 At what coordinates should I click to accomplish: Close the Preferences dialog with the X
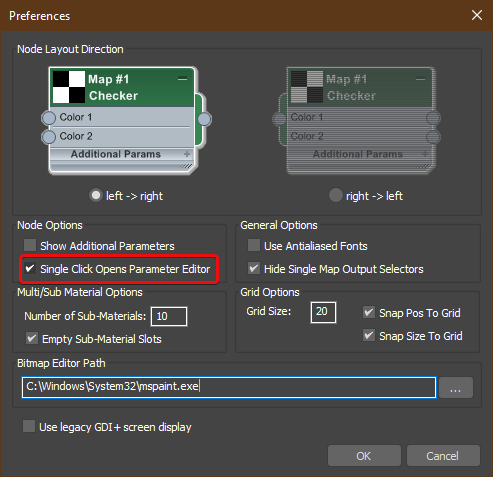[x=477, y=15]
